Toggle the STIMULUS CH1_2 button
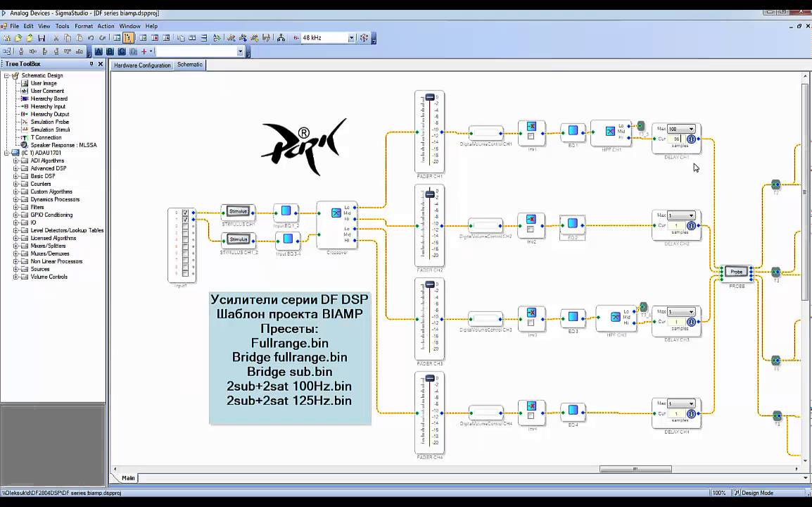Viewport: 812px width, 507px height. (x=239, y=239)
